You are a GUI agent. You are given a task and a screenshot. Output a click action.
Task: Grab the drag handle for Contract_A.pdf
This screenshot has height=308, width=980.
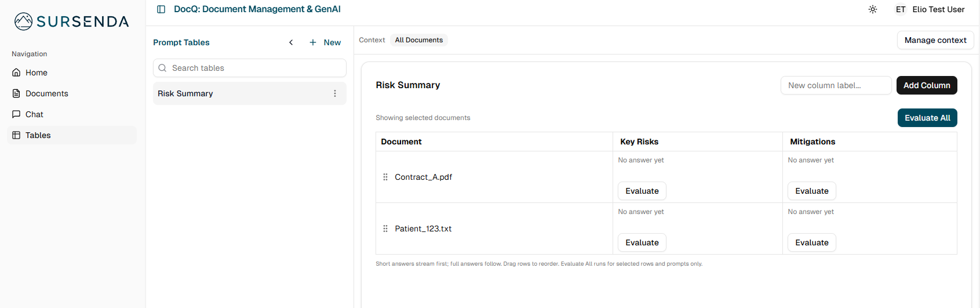pos(385,177)
